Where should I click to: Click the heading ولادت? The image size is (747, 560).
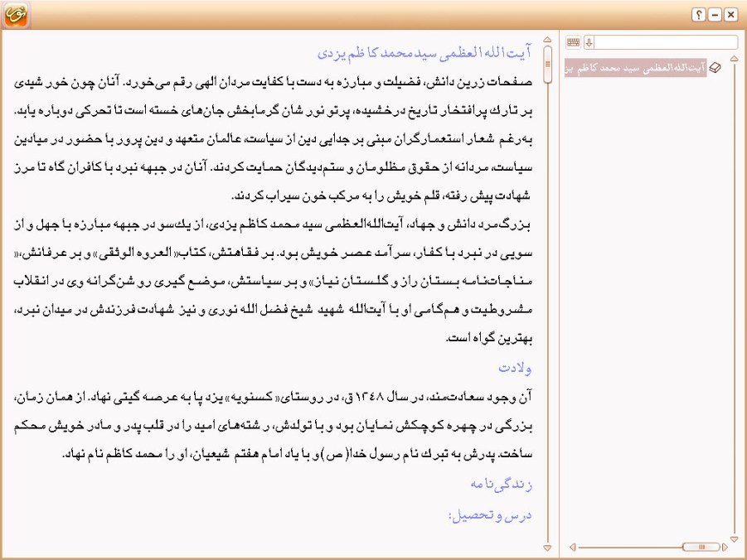click(x=515, y=368)
